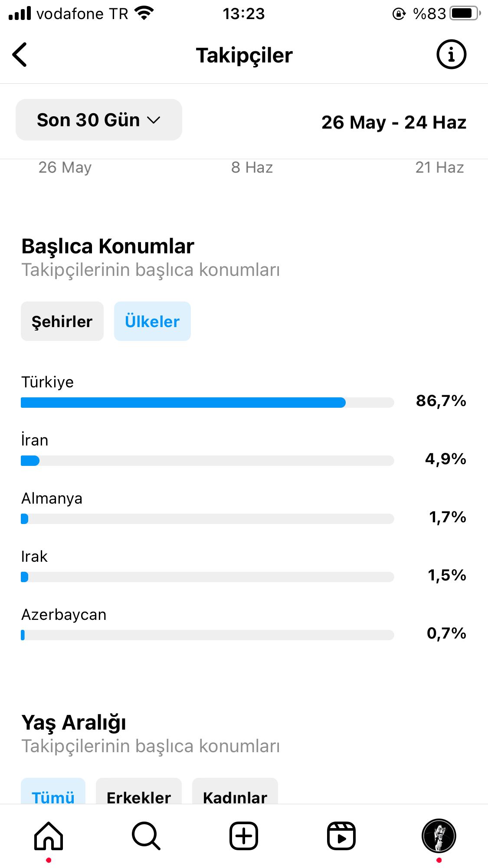Tap the Türkiye percentage bar
This screenshot has width=488, height=868.
coord(207,403)
